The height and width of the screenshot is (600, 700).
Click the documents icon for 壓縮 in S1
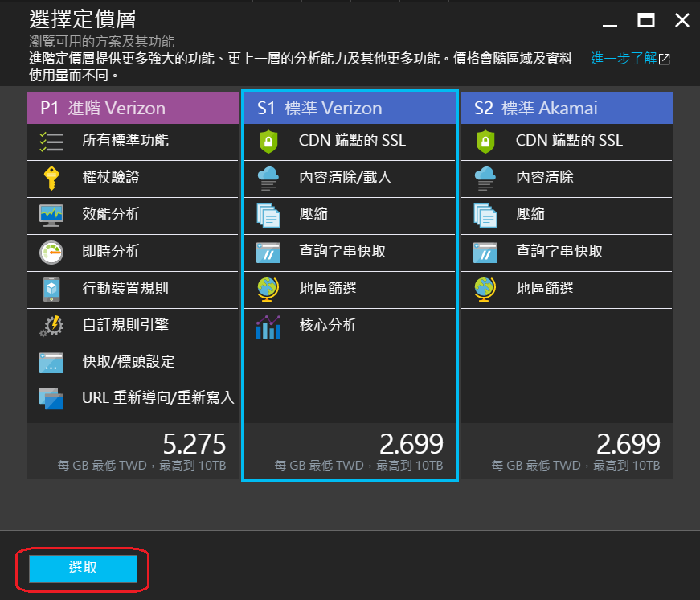pyautogui.click(x=268, y=216)
